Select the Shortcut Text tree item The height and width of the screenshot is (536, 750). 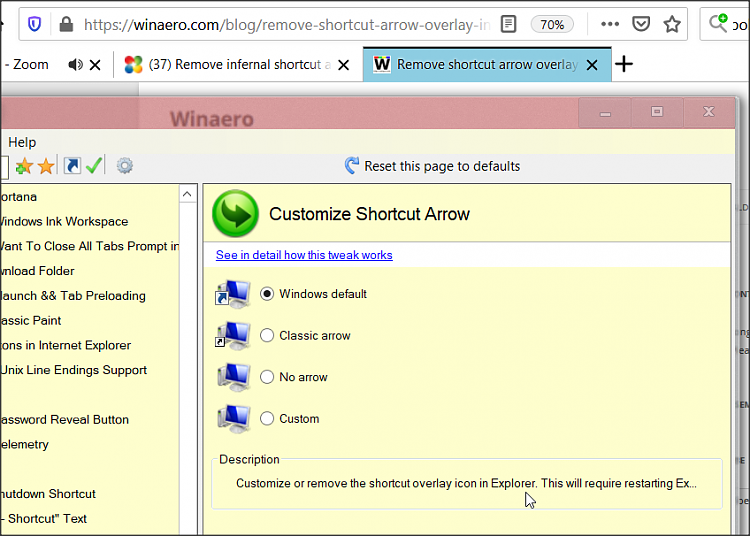(44, 519)
